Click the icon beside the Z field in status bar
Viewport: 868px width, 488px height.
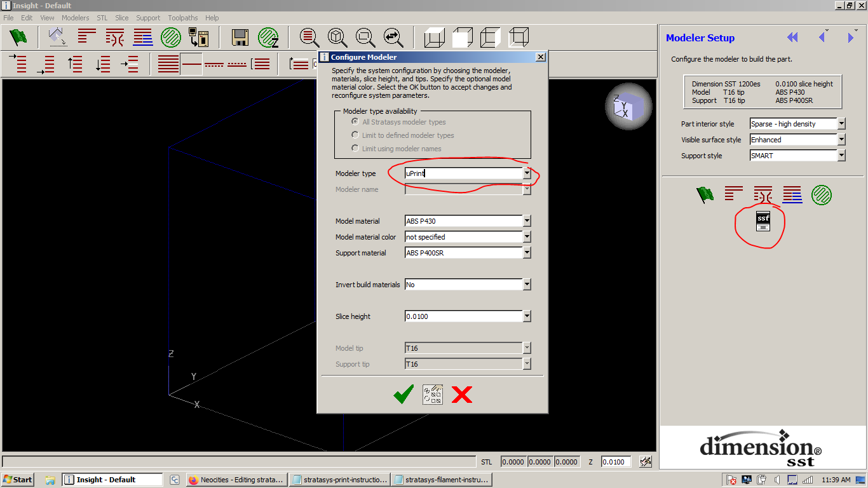tap(646, 462)
